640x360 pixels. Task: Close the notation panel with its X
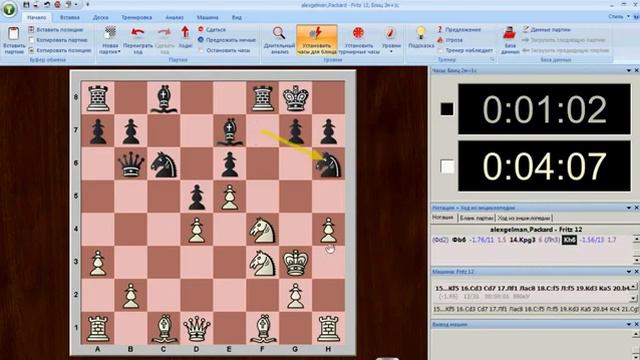[x=636, y=208]
